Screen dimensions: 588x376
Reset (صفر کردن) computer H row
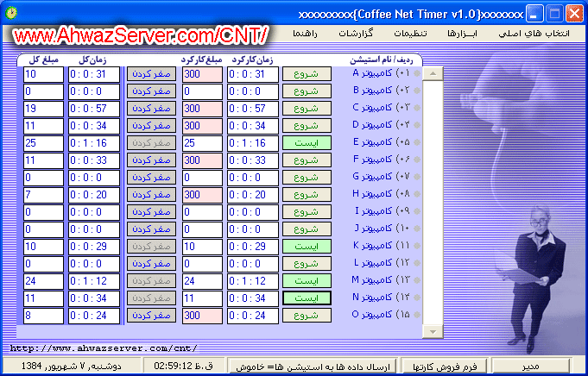151,195
